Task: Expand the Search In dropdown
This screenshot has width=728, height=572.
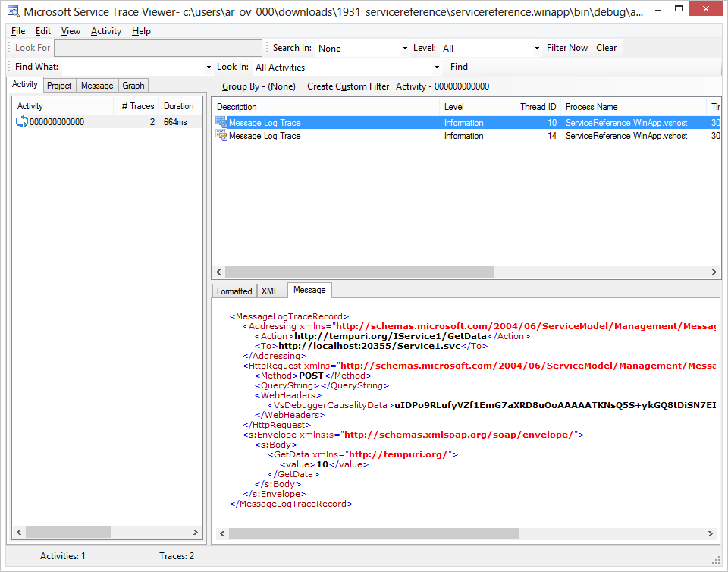Action: [x=405, y=49]
